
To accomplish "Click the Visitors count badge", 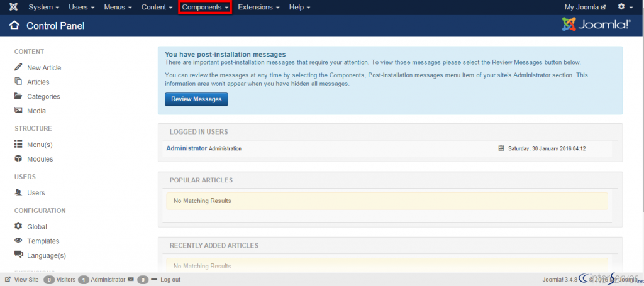I will [49, 280].
